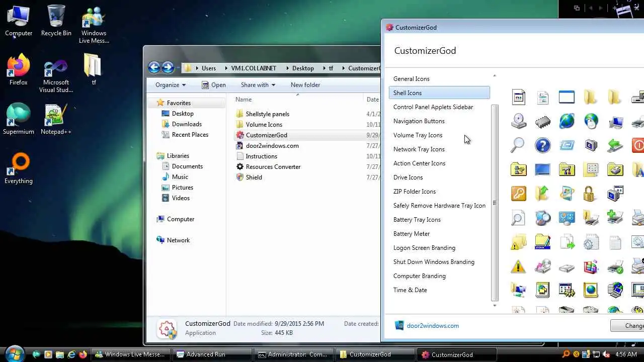Select the globe with mouse icon
The height and width of the screenshot is (362, 644).
[591, 121]
